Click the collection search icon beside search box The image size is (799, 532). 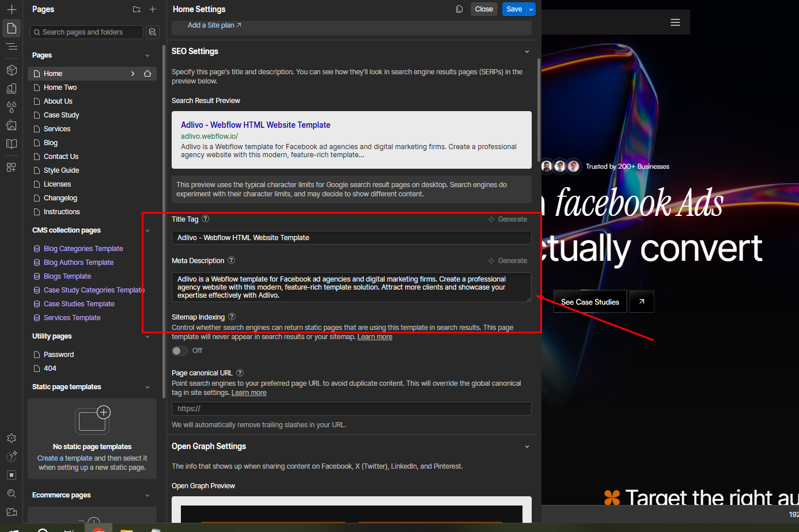pos(153,32)
